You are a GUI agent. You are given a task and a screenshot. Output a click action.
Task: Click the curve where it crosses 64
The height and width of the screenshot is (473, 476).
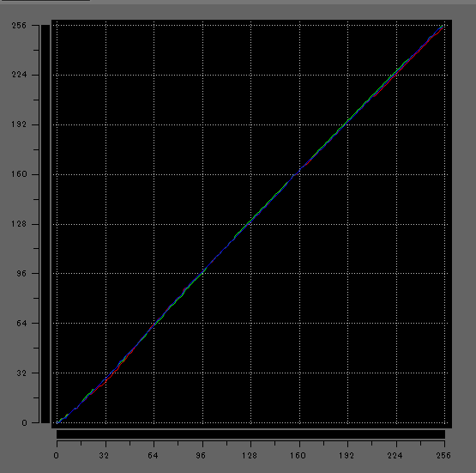154,324
